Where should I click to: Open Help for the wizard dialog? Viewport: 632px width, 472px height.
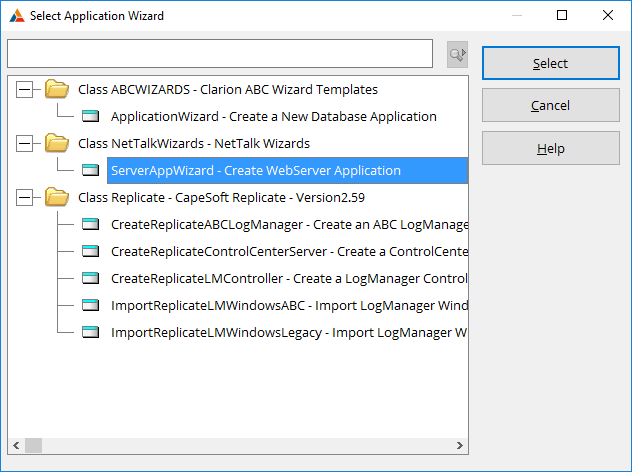pyautogui.click(x=550, y=148)
